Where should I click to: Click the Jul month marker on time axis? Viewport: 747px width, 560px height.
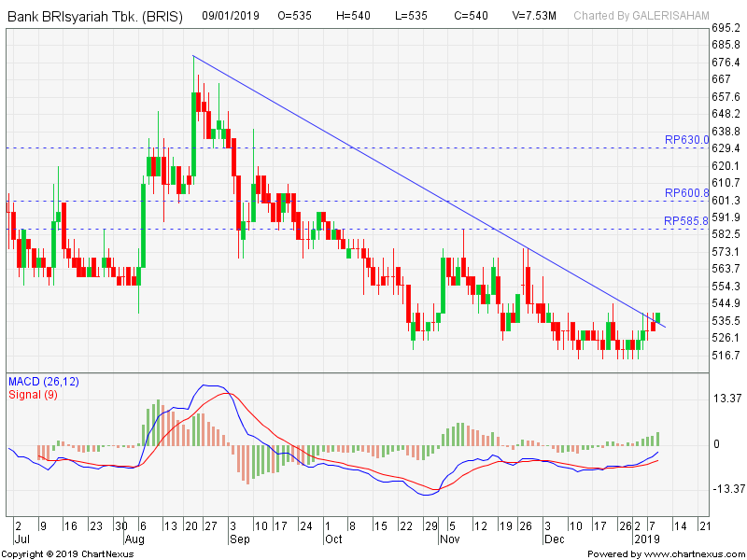[x=22, y=539]
